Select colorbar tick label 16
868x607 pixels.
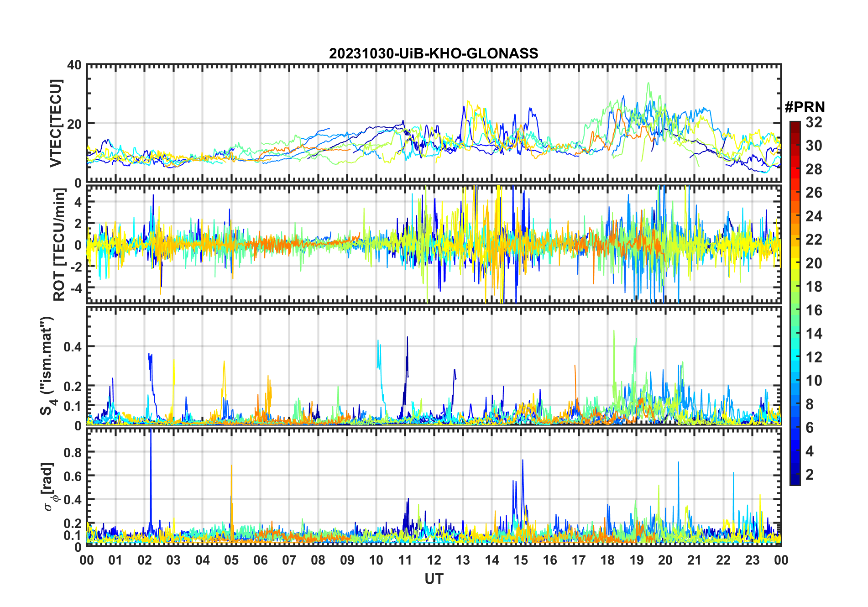[814, 310]
